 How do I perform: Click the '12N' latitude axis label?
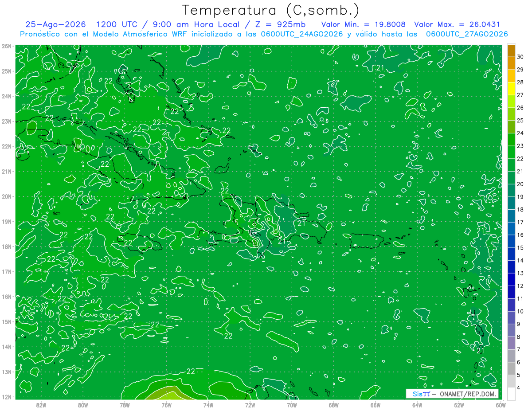click(x=7, y=397)
